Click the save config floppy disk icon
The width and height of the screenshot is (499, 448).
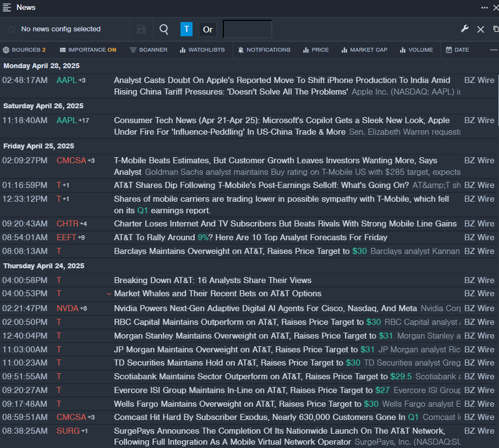[141, 29]
